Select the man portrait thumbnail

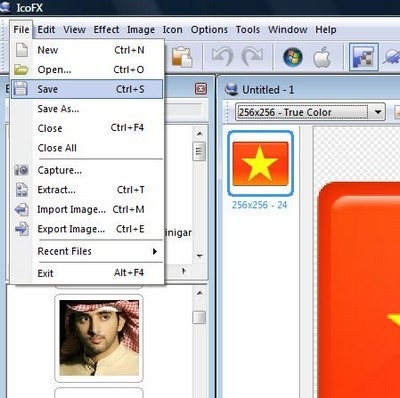[99, 338]
